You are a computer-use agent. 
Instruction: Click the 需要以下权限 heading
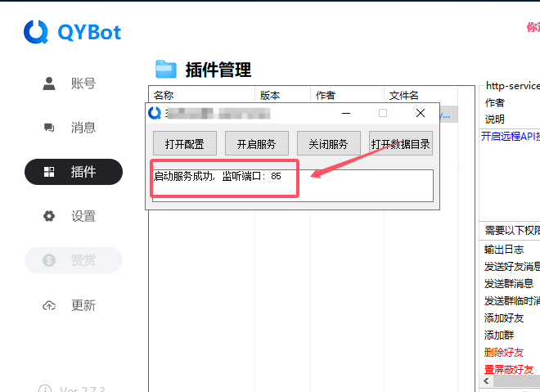[x=512, y=230]
